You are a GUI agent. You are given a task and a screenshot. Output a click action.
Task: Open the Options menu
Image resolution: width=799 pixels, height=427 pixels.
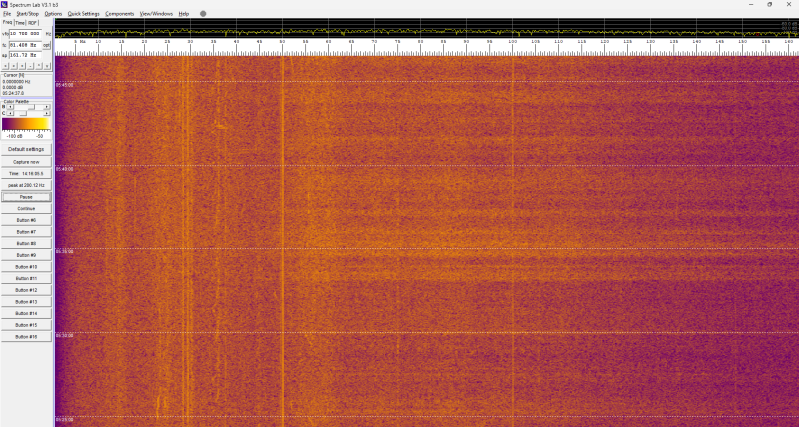(x=53, y=14)
